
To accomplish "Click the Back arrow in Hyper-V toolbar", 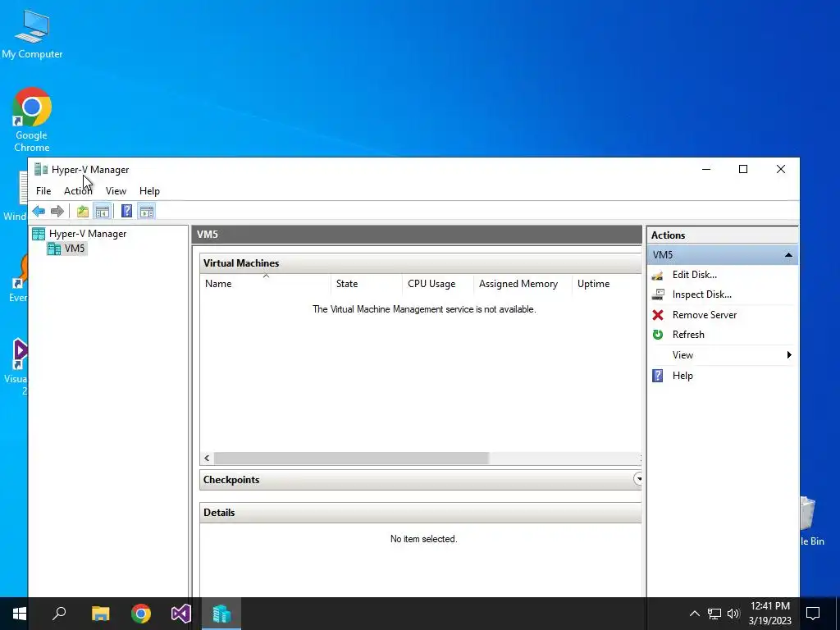I will 39,211.
